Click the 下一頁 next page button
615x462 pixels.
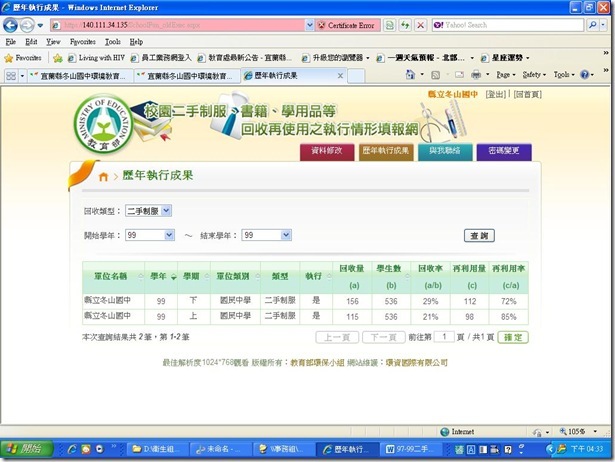383,337
